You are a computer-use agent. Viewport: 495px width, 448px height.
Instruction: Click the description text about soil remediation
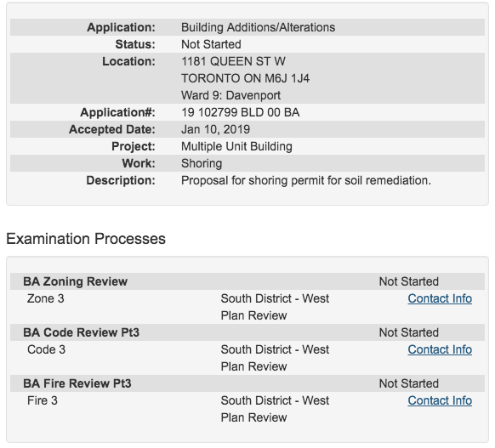pos(306,180)
